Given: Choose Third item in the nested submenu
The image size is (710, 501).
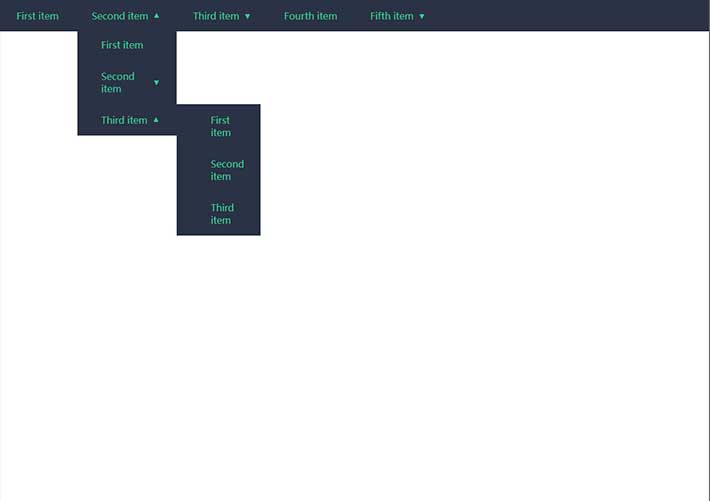Looking at the screenshot, I should click(221, 214).
